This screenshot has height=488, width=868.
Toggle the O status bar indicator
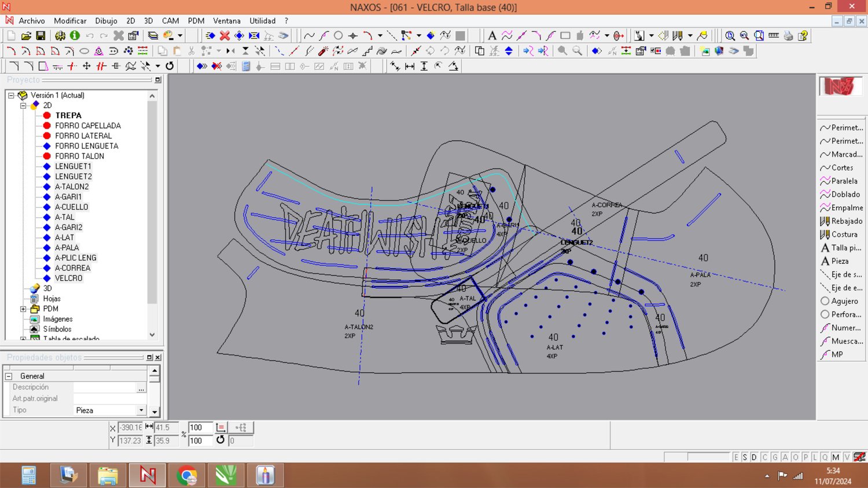[796, 457]
